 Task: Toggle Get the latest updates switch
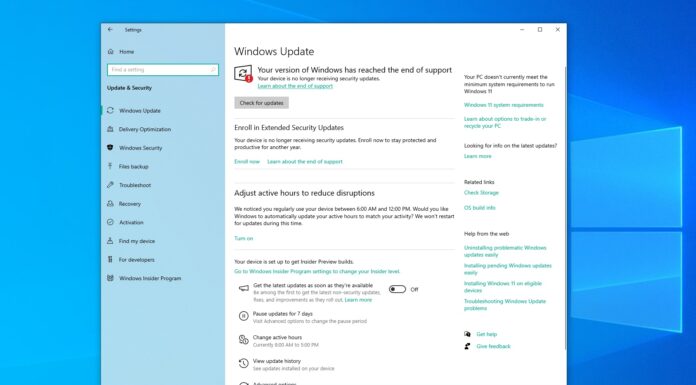[397, 289]
